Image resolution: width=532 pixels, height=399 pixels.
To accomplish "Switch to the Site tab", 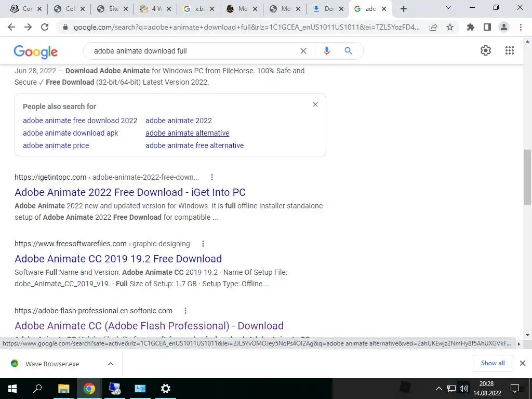I will [x=108, y=9].
